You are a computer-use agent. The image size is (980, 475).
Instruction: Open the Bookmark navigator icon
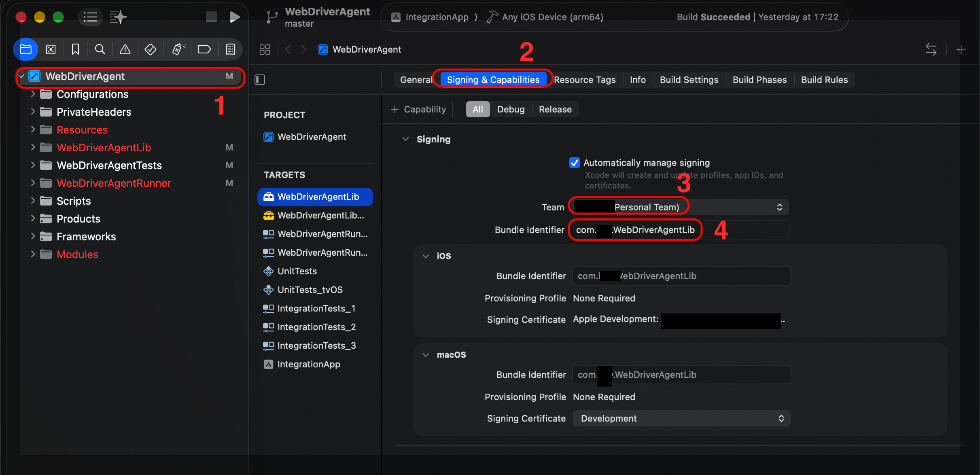[75, 49]
